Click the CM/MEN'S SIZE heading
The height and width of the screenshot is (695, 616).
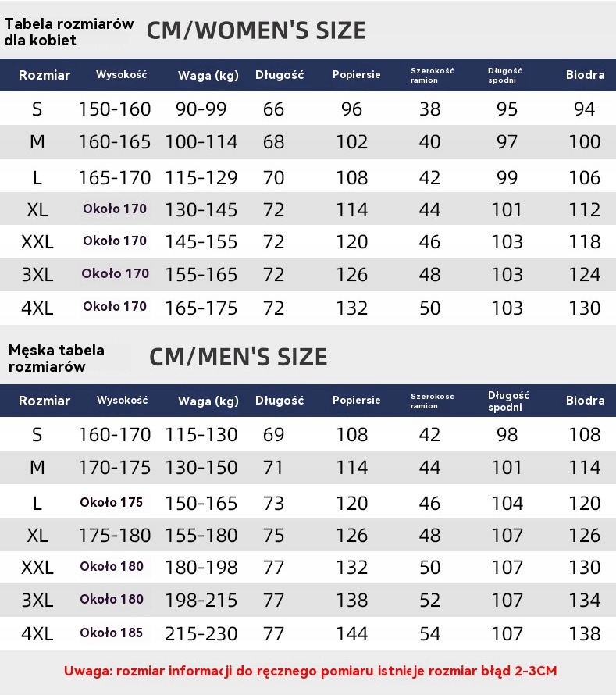pos(238,357)
